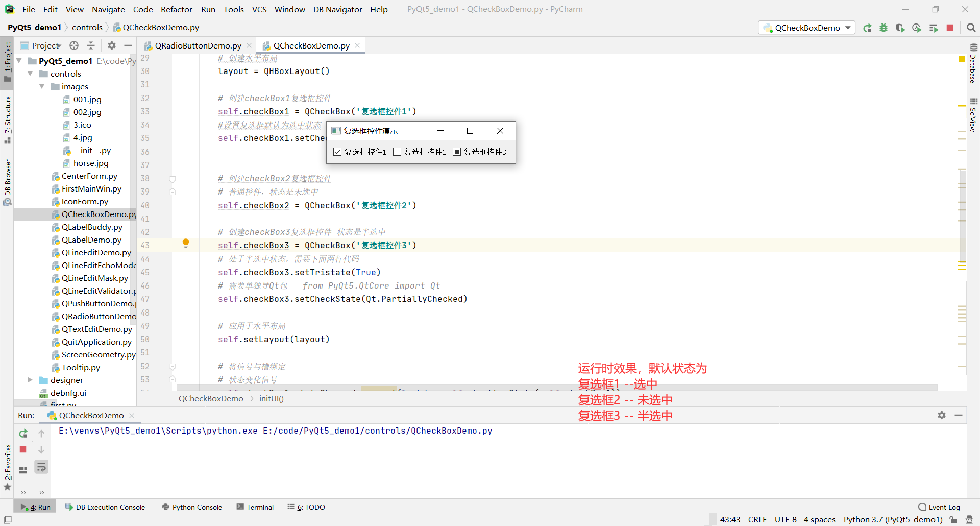Toggle code fold marker at line 52
Viewport: 980px width, 526px height.
(x=173, y=367)
